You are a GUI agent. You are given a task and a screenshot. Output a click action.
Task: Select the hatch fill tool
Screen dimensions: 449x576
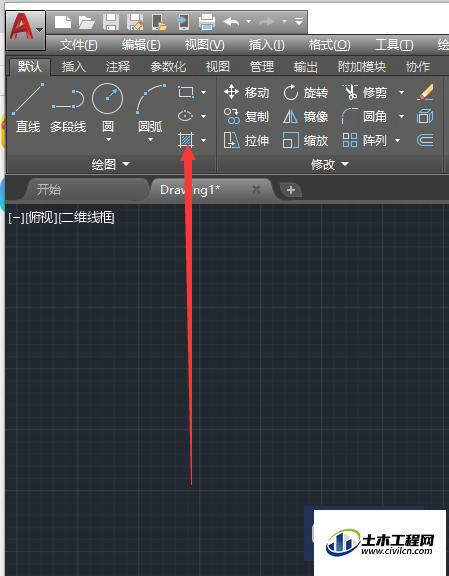(186, 140)
